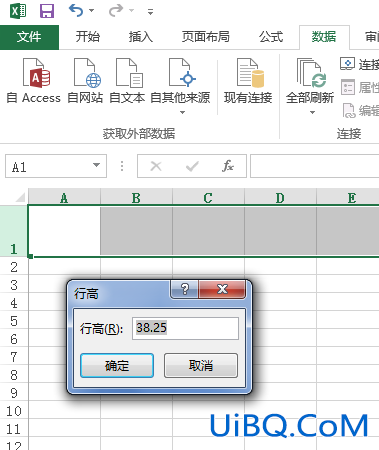
Task: Customize the Quick Access Toolbar
Action: click(150, 12)
